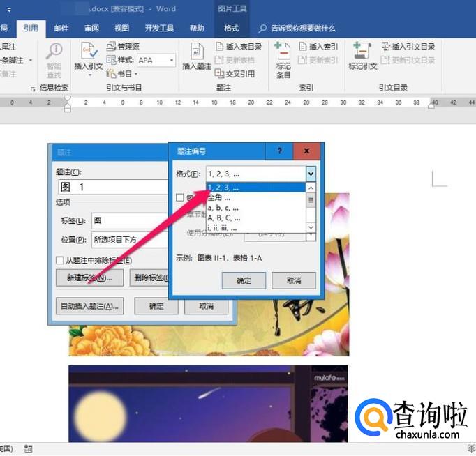Switch to the References (引用) tab
The height and width of the screenshot is (456, 476).
[x=31, y=28]
